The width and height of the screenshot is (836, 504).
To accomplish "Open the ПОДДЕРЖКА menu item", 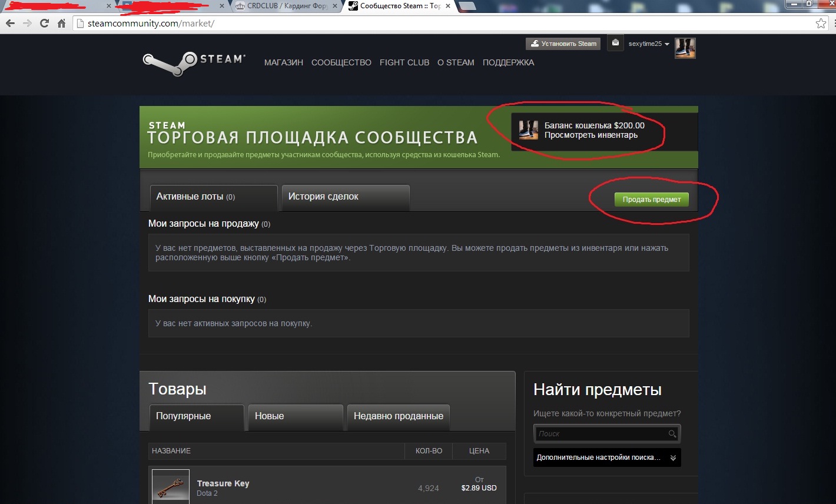I will coord(509,62).
